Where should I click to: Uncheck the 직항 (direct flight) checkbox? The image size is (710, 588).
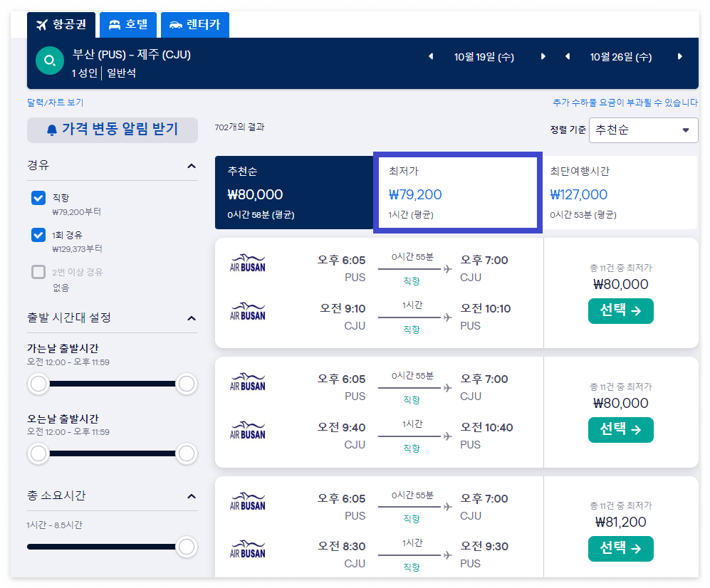click(x=38, y=198)
